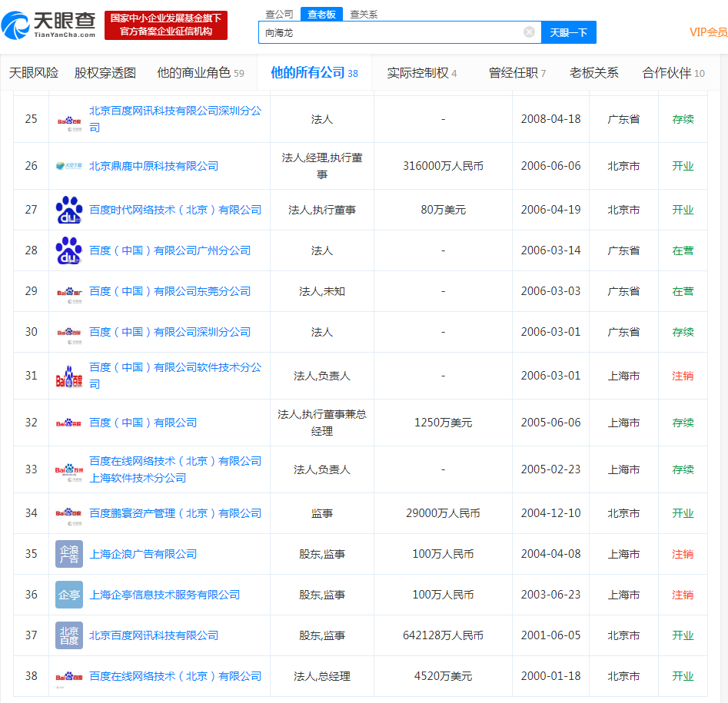Screen dimensions: 728x703
Task: Click the Baidu paw logo in row 27
Action: point(69,210)
